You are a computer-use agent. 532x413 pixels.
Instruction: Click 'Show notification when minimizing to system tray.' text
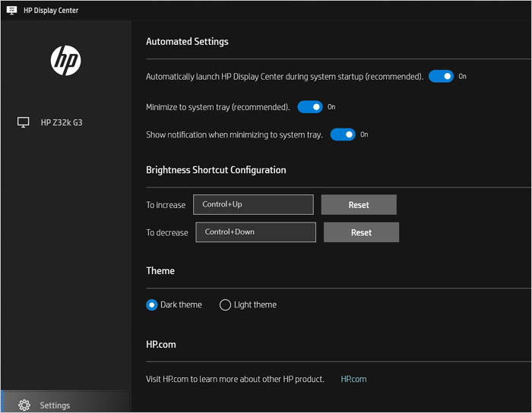(x=234, y=135)
